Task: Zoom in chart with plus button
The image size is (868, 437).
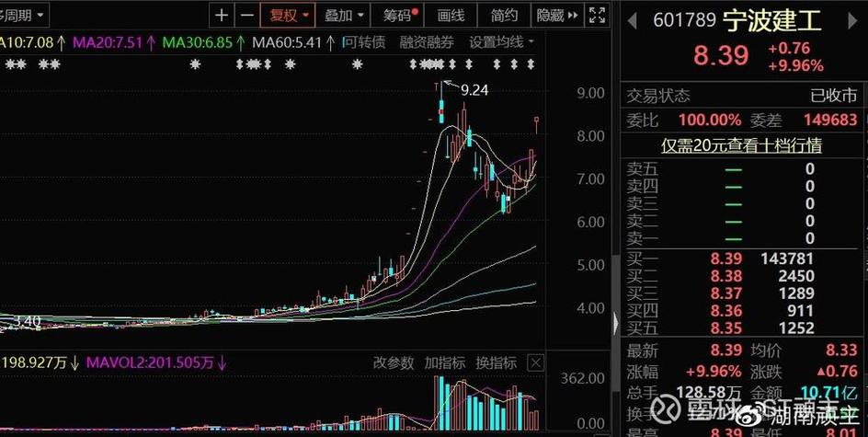Action: coord(222,16)
